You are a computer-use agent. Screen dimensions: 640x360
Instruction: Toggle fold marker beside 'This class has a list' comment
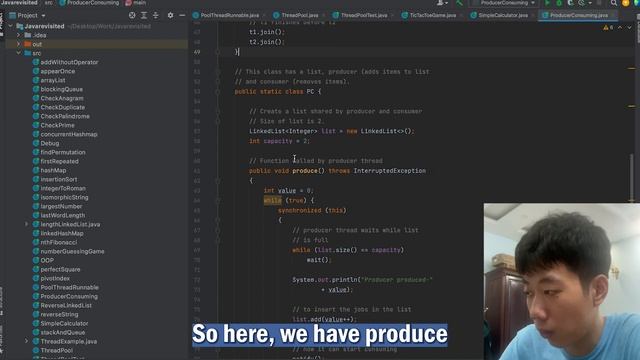(218, 72)
